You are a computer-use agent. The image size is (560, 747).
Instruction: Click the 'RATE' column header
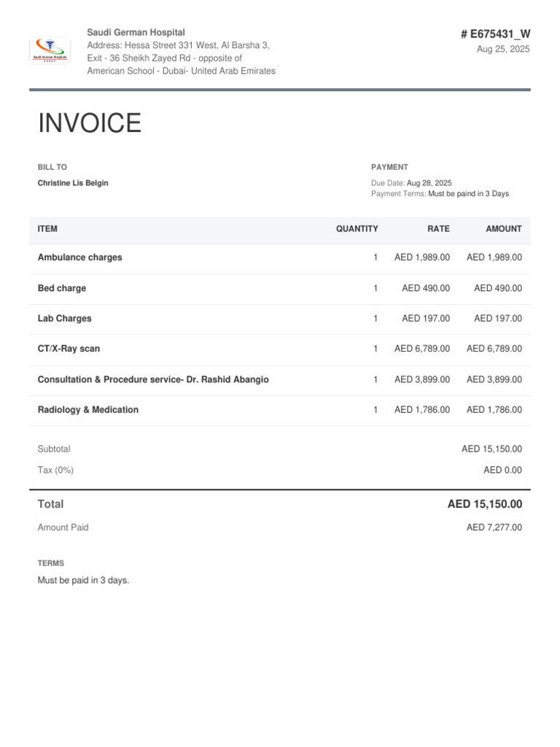(x=438, y=228)
